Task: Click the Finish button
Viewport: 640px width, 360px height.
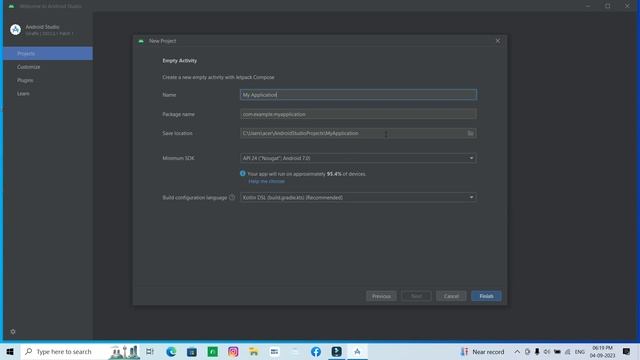Action: point(486,296)
